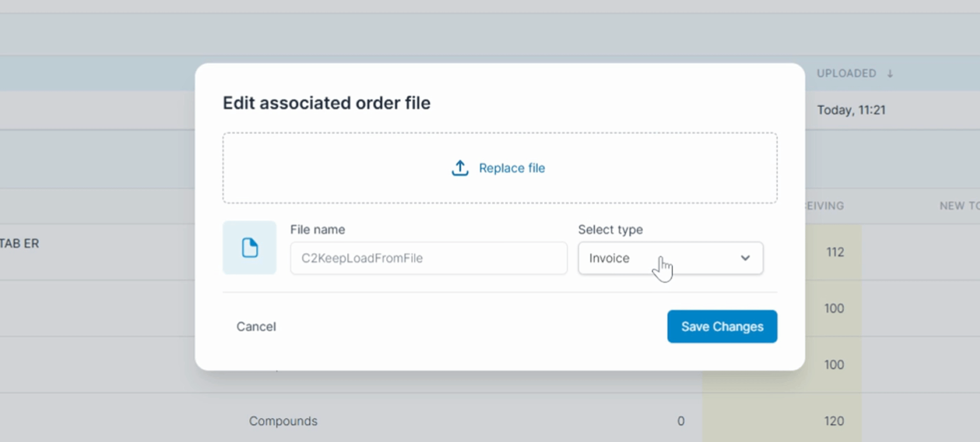This screenshot has width=980, height=442.
Task: Click the document file icon tile
Action: 249,248
